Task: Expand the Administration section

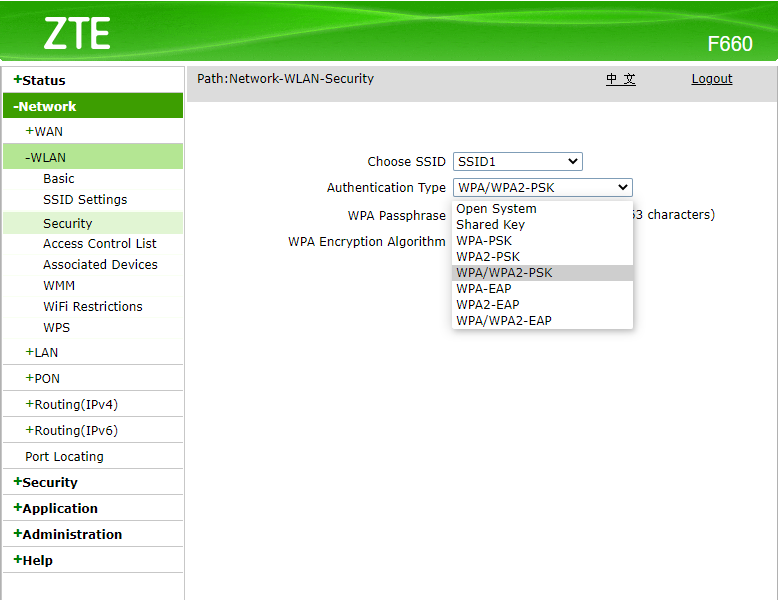Action: point(68,534)
